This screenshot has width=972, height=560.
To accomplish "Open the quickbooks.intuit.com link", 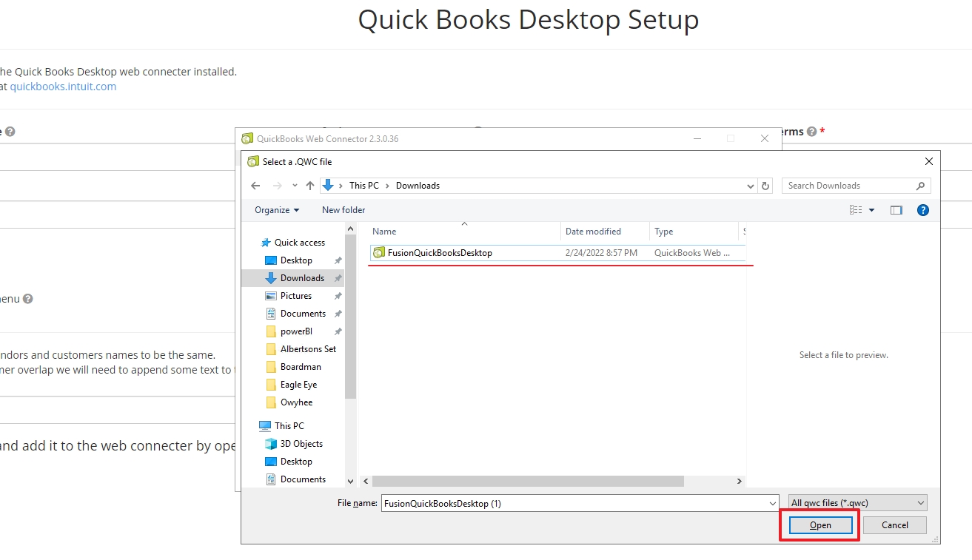I will click(63, 86).
